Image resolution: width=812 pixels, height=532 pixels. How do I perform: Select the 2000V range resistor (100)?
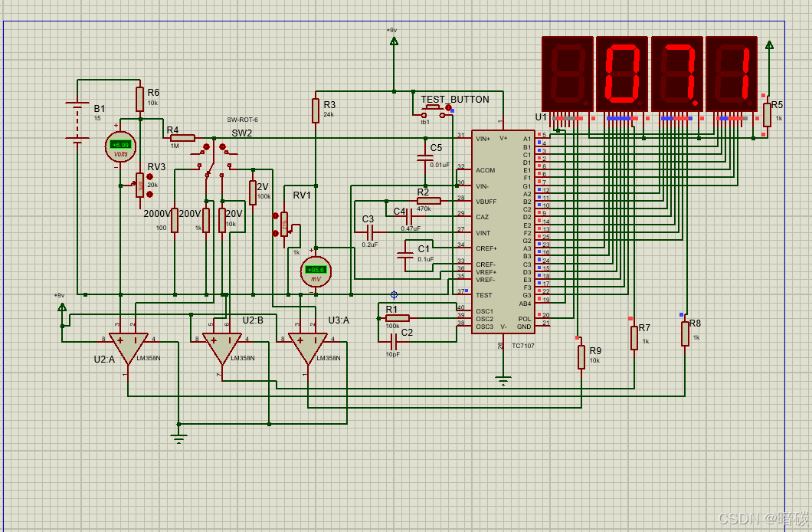pos(175,220)
